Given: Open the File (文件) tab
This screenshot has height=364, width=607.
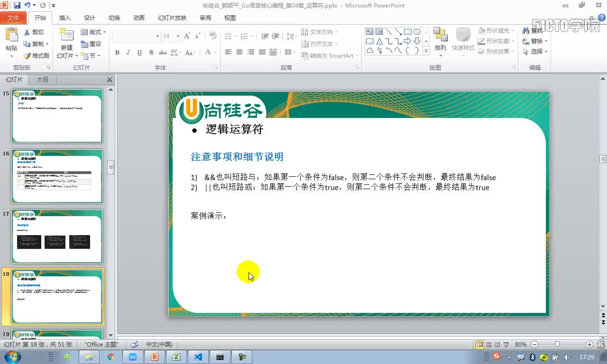Looking at the screenshot, I should [x=13, y=18].
